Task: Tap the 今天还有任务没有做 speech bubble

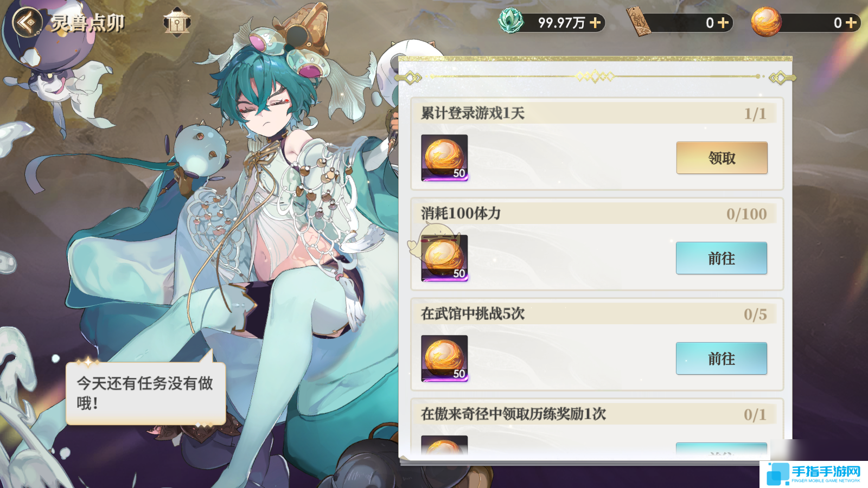Action: coord(145,393)
